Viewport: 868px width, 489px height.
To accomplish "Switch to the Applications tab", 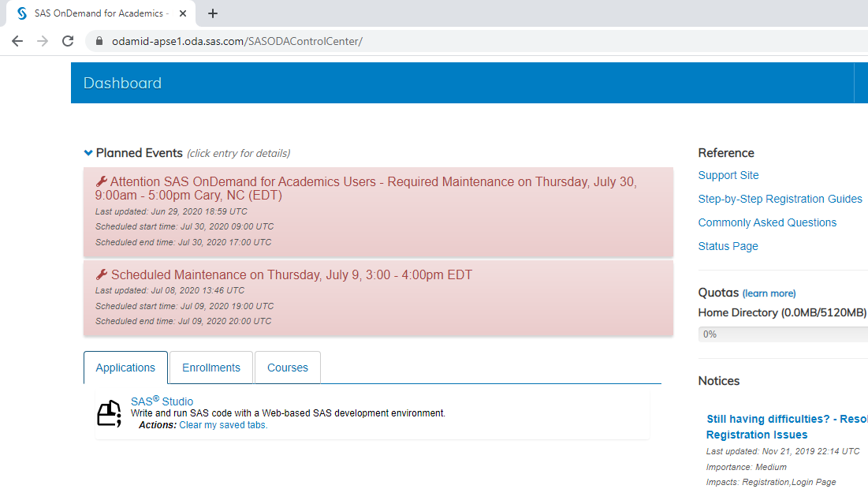I will point(125,368).
